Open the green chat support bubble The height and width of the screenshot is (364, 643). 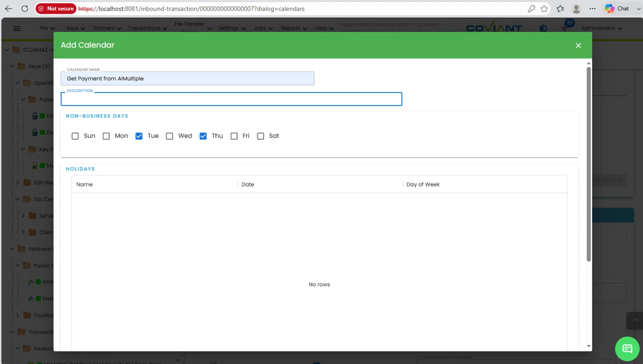627,349
